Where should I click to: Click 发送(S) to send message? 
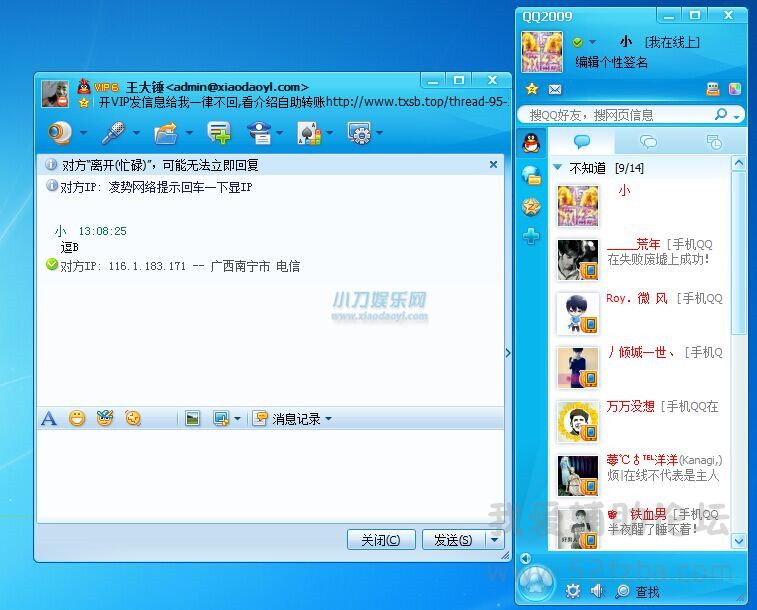(453, 540)
